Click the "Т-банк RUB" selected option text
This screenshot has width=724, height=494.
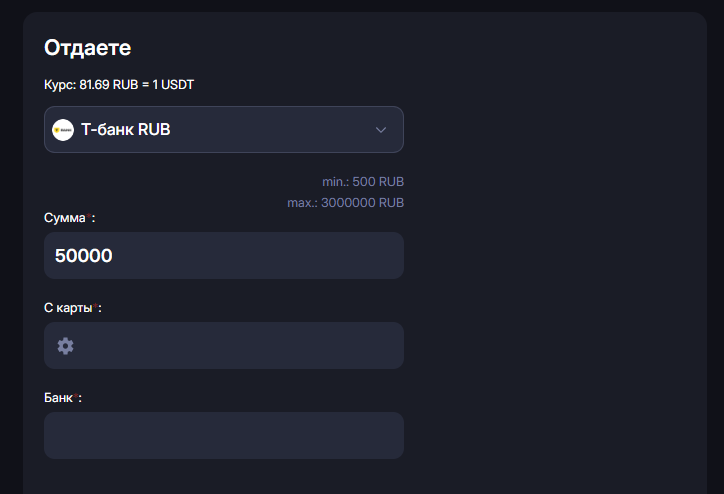(x=126, y=130)
